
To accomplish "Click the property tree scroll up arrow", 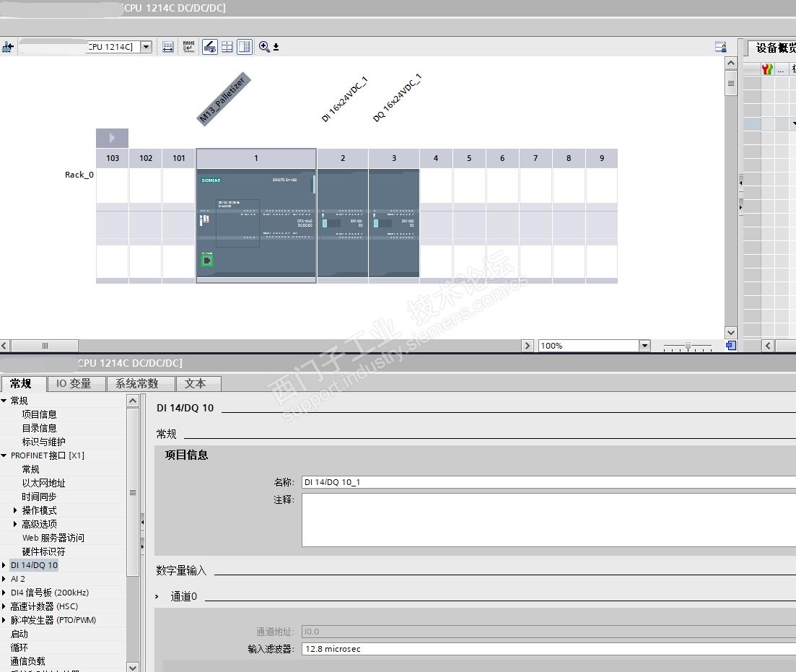I will click(x=133, y=401).
